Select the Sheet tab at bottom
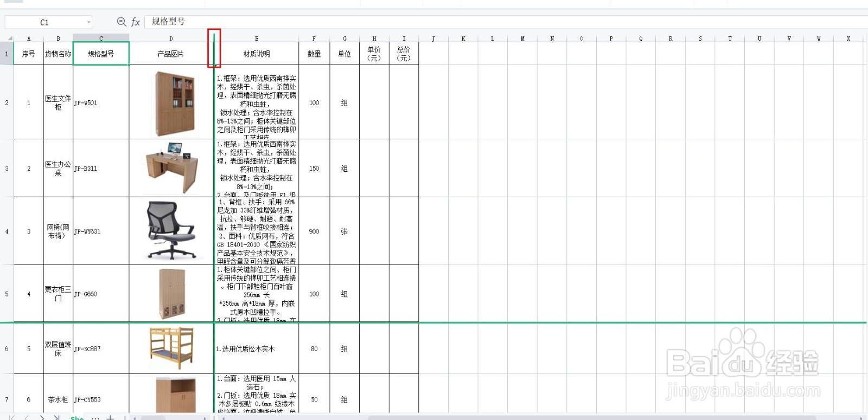Screen dimensions: 868x420 coord(77,417)
